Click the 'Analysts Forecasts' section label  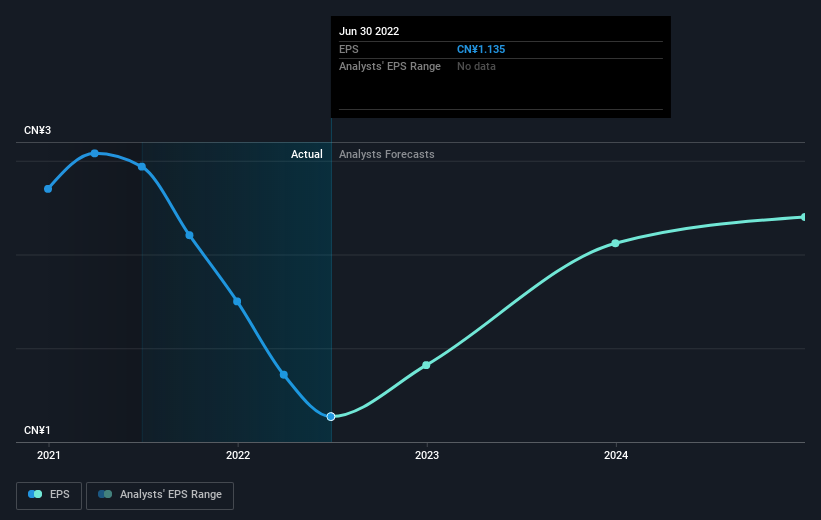[x=387, y=154]
